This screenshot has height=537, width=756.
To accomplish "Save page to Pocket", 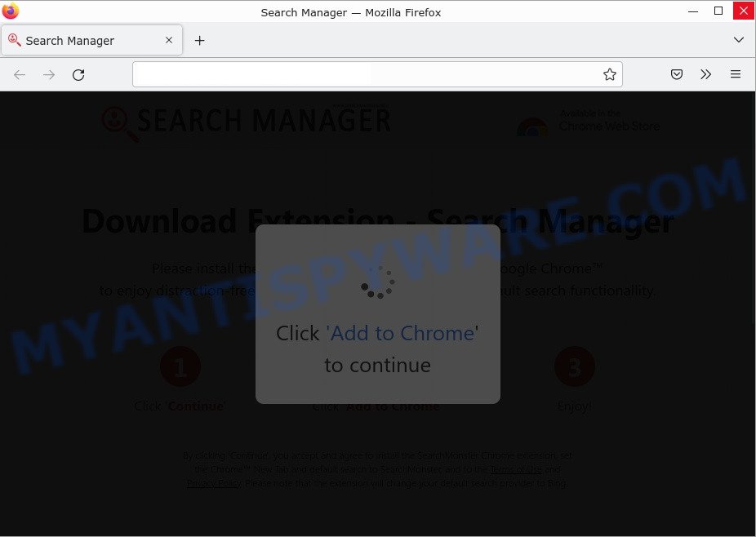I will pos(677,74).
